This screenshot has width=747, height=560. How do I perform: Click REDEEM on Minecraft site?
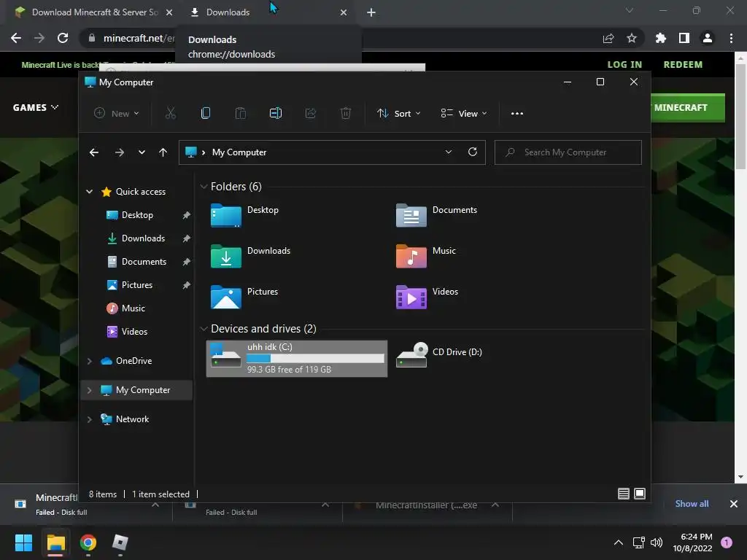coord(683,65)
